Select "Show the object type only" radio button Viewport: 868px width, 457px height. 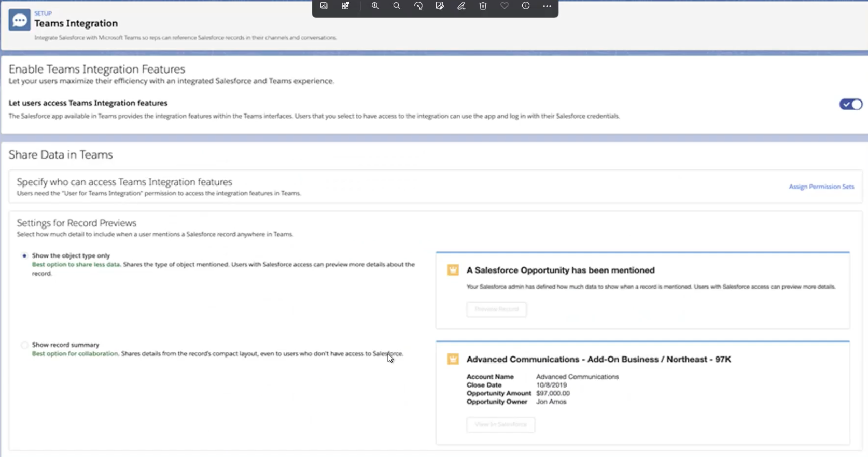pos(24,255)
